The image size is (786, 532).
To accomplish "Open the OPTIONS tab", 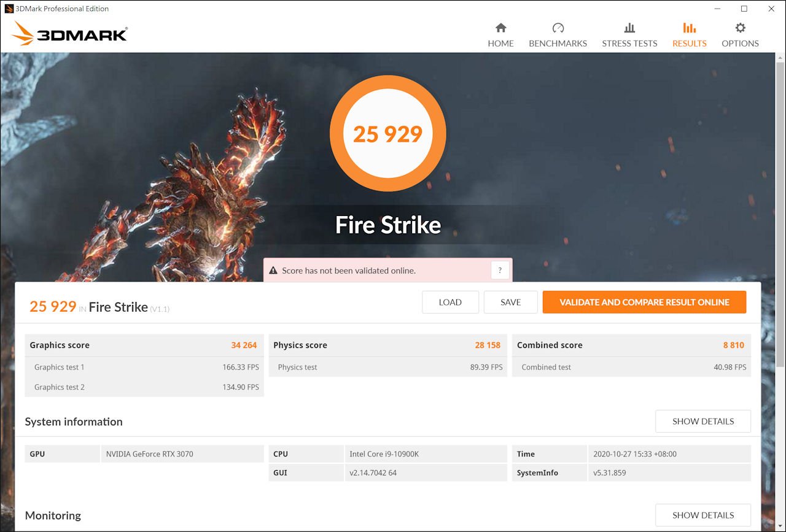I will pos(740,36).
